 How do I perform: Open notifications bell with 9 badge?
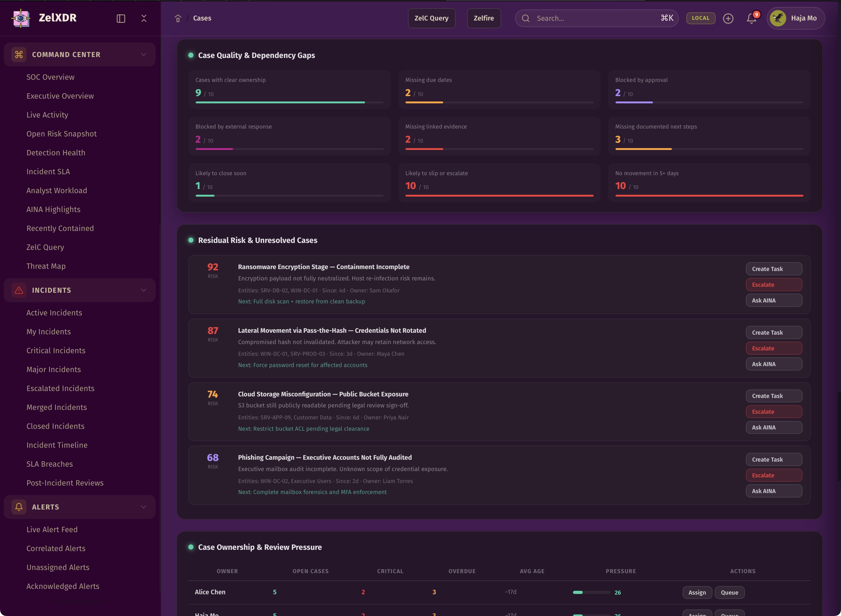point(752,18)
